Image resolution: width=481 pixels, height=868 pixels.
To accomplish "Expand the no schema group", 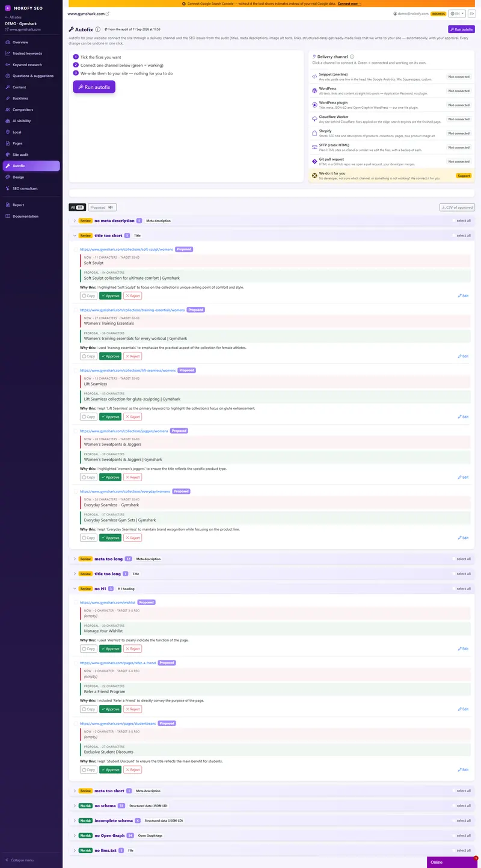I will tap(75, 805).
